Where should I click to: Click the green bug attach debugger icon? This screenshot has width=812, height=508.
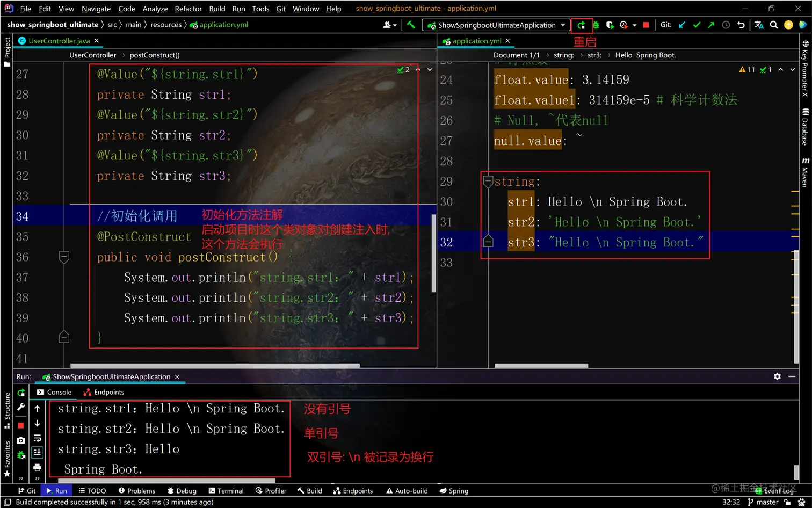tap(21, 455)
